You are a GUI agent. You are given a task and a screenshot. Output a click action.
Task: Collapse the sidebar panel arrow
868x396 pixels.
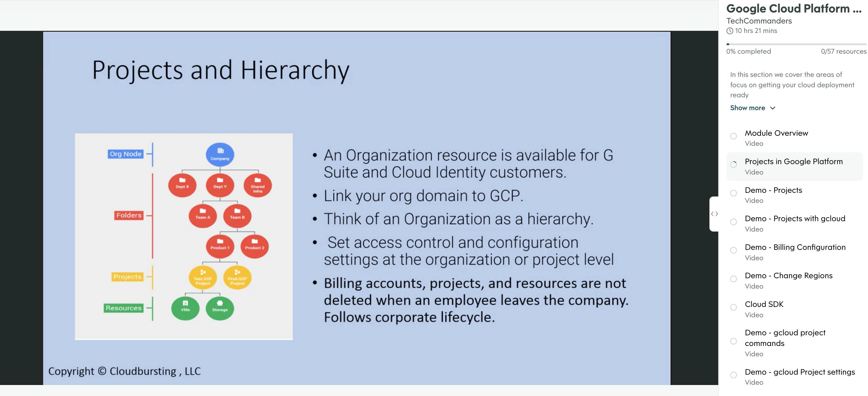point(715,213)
